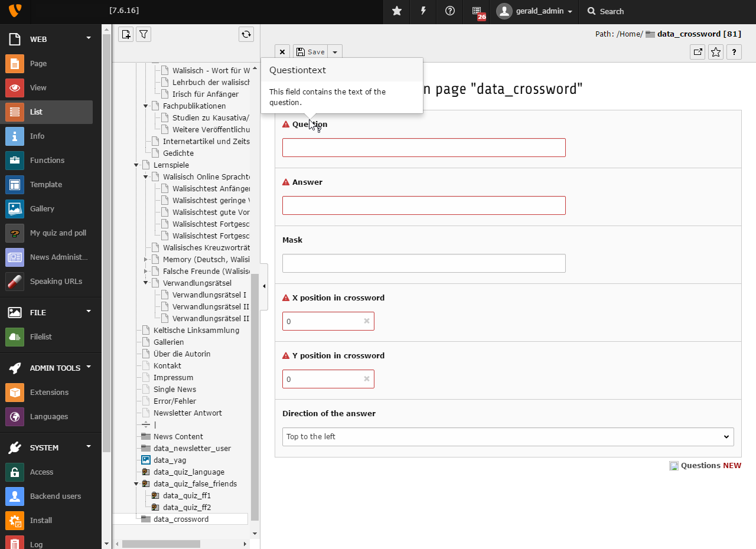Screen dimensions: 756x549
Task: Expand the Save options dropdown arrow
Action: (x=335, y=52)
